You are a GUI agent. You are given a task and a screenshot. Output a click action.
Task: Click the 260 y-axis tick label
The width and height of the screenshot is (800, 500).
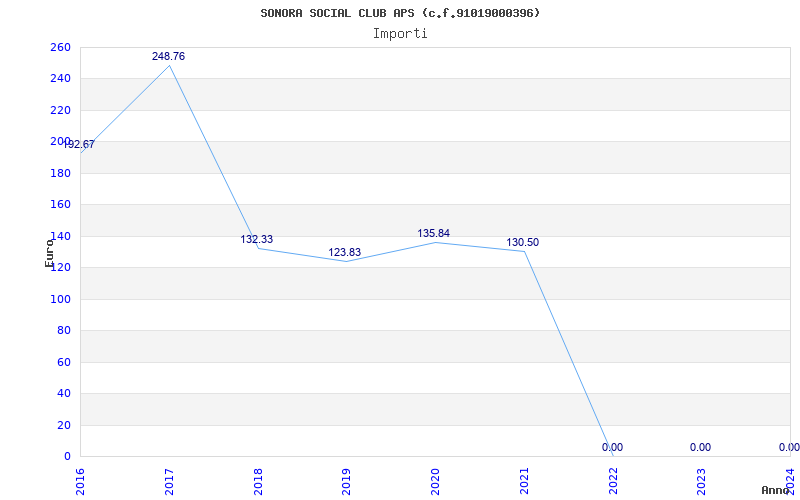tap(60, 47)
